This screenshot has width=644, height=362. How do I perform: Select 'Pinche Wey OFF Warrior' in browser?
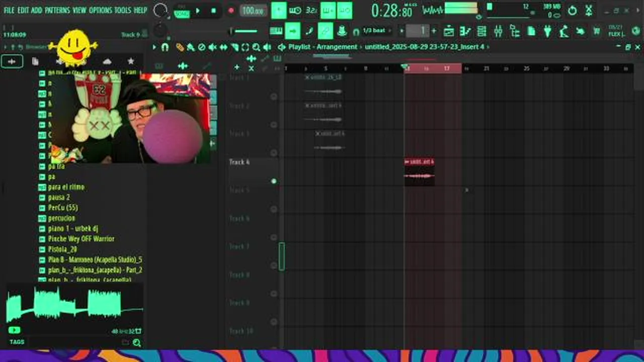tap(81, 239)
